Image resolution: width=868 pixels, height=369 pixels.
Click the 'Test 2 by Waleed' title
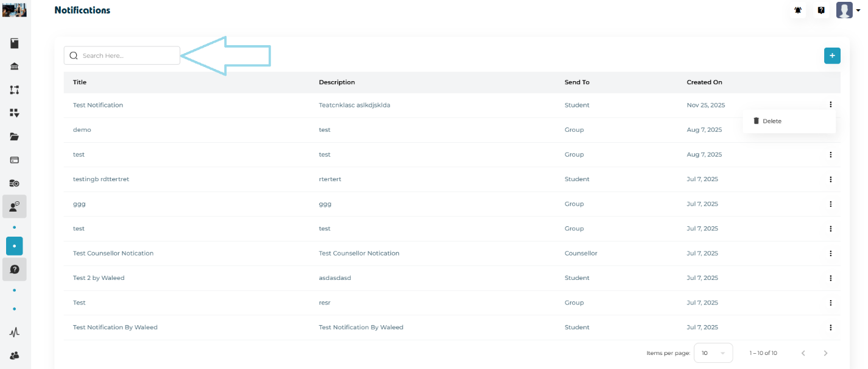[99, 278]
